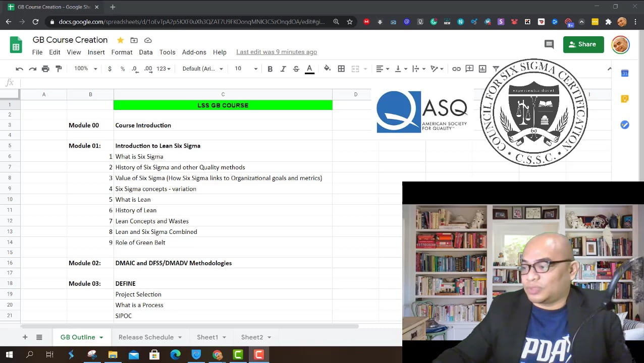Insert link with chain icon

456,69
